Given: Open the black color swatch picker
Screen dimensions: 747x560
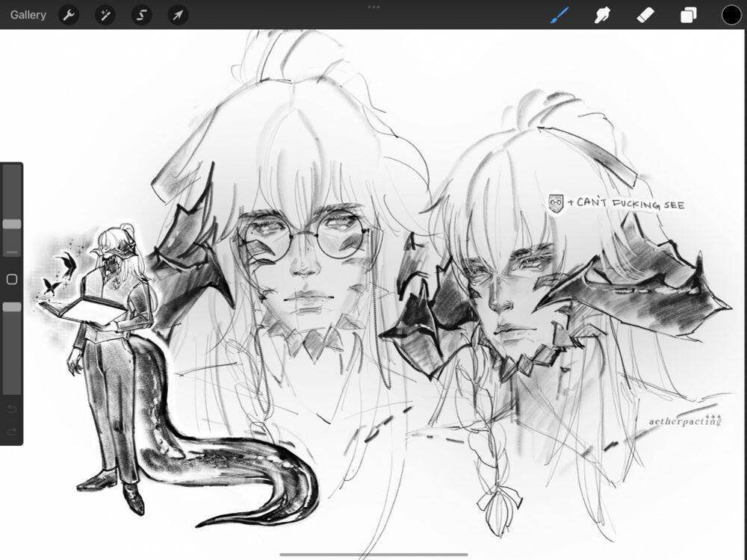Looking at the screenshot, I should [731, 15].
